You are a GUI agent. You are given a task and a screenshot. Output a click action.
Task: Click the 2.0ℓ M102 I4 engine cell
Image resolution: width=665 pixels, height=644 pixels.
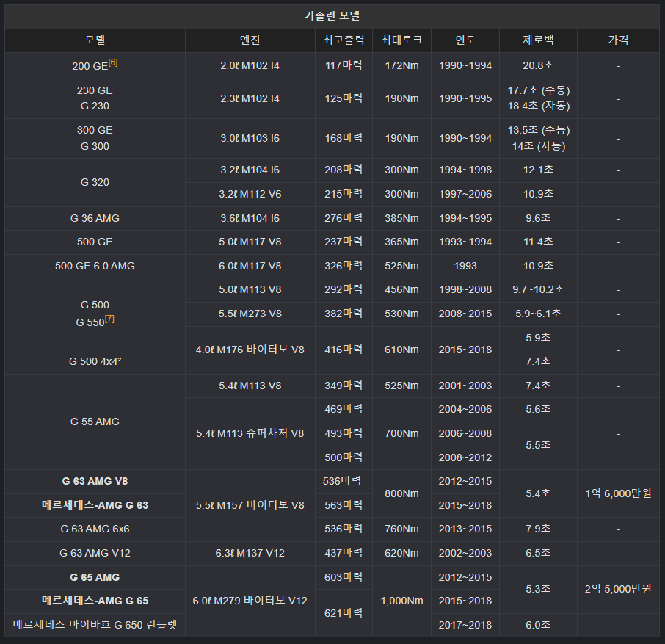click(x=250, y=66)
